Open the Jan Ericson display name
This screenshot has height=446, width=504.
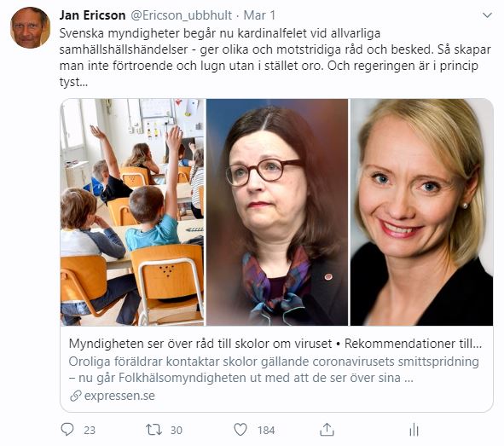click(x=93, y=15)
